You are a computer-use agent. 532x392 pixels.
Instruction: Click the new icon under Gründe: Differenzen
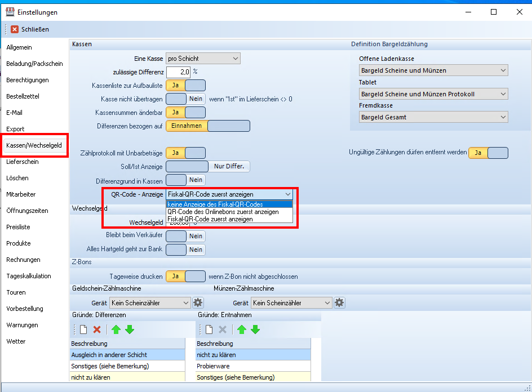83,329
